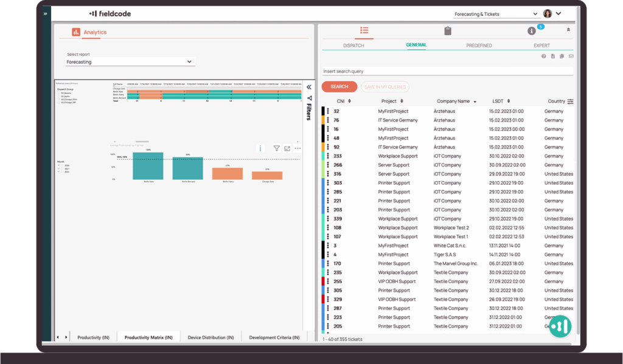Click the chart filter funnel icon
The height and width of the screenshot is (364, 623).
276,148
